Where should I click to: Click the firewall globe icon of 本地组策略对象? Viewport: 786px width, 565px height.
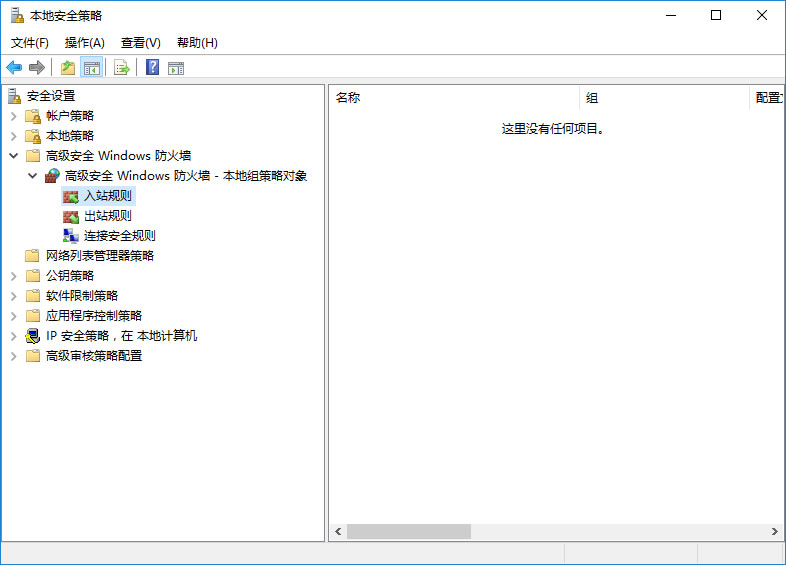[x=52, y=176]
